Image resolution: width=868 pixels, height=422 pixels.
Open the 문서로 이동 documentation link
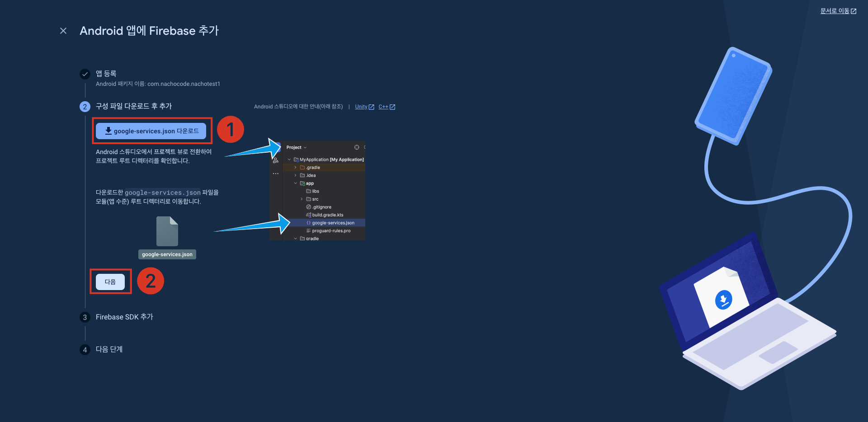[x=838, y=11]
